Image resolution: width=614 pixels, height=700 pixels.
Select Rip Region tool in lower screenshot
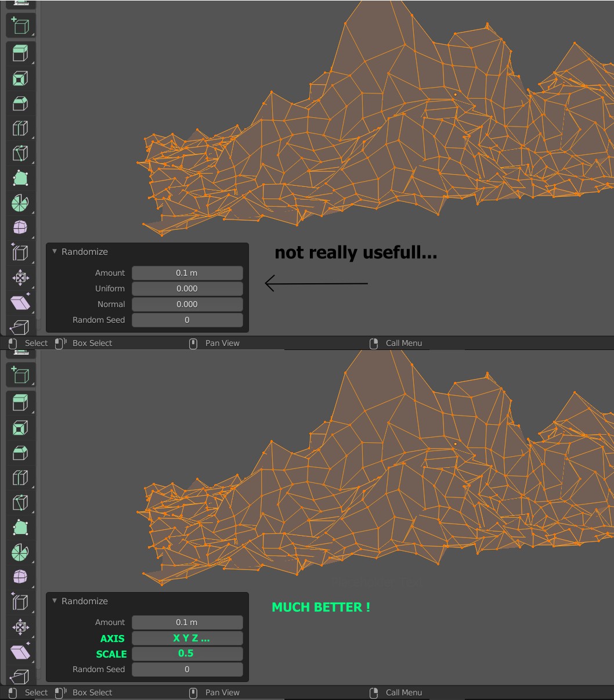20,676
